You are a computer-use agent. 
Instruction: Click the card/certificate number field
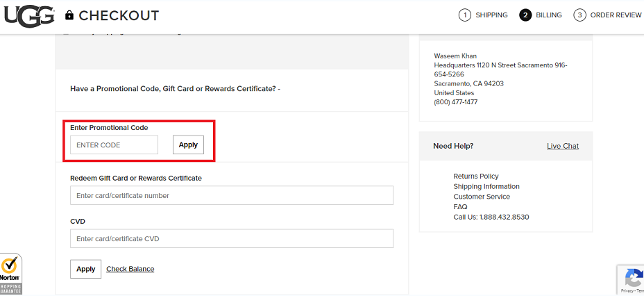click(232, 195)
